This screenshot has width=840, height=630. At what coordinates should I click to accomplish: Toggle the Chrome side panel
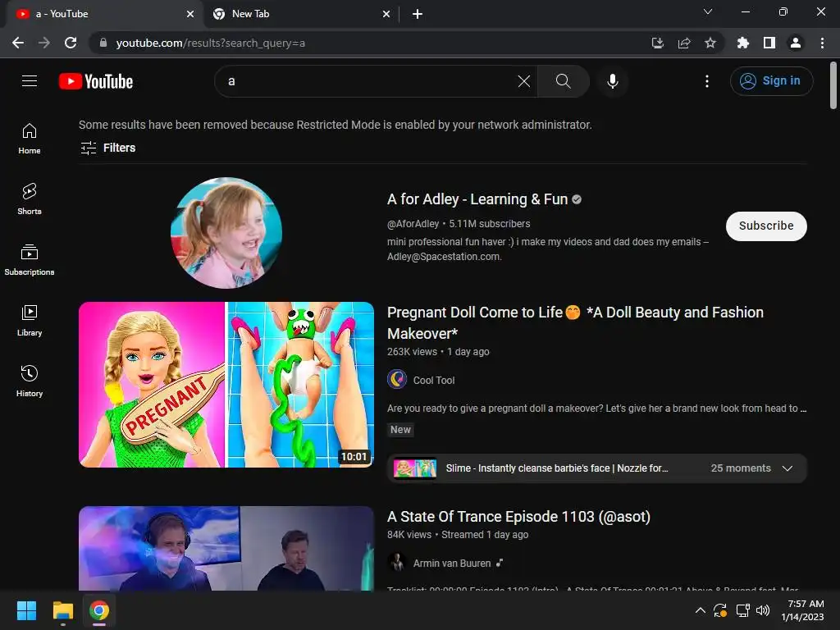(769, 43)
